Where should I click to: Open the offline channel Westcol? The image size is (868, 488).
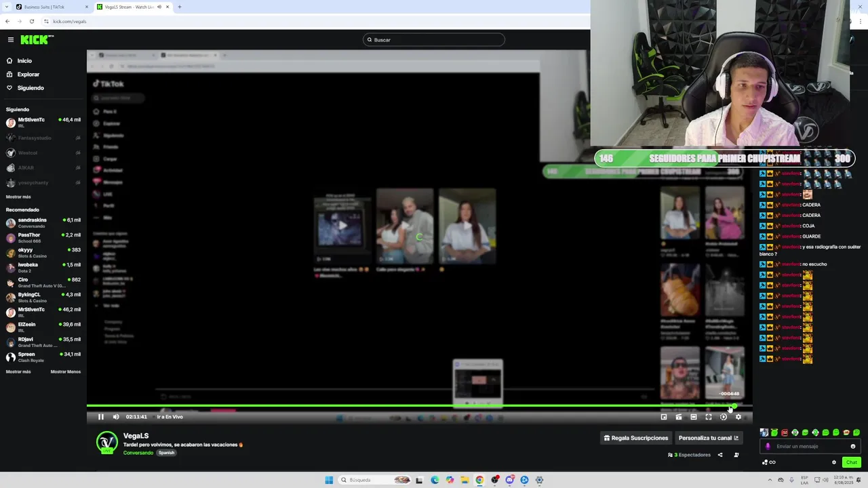click(x=43, y=152)
